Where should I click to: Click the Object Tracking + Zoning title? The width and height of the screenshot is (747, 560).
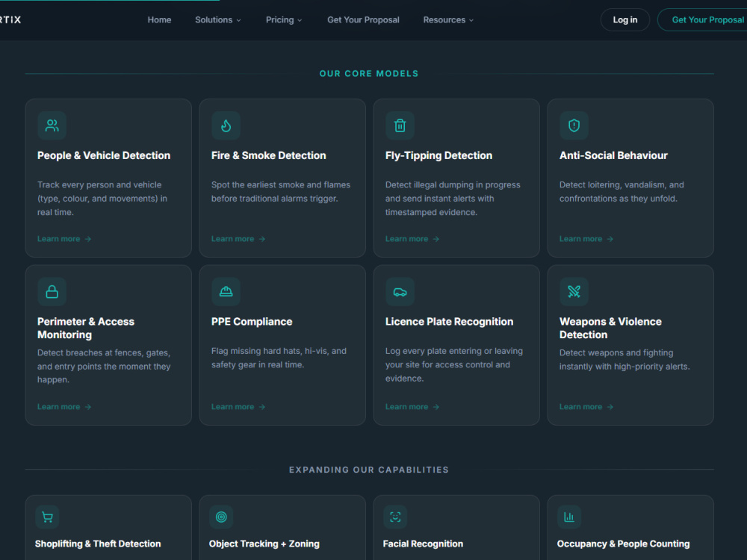[x=264, y=544]
